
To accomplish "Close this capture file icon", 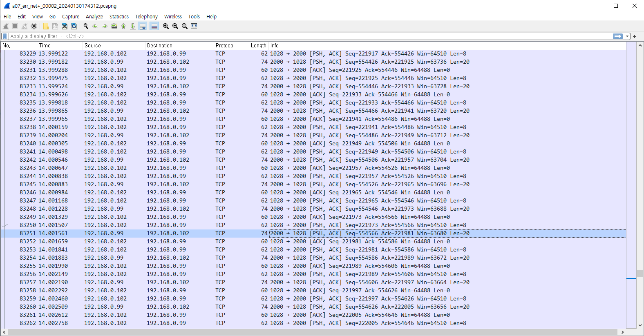I will pos(65,26).
